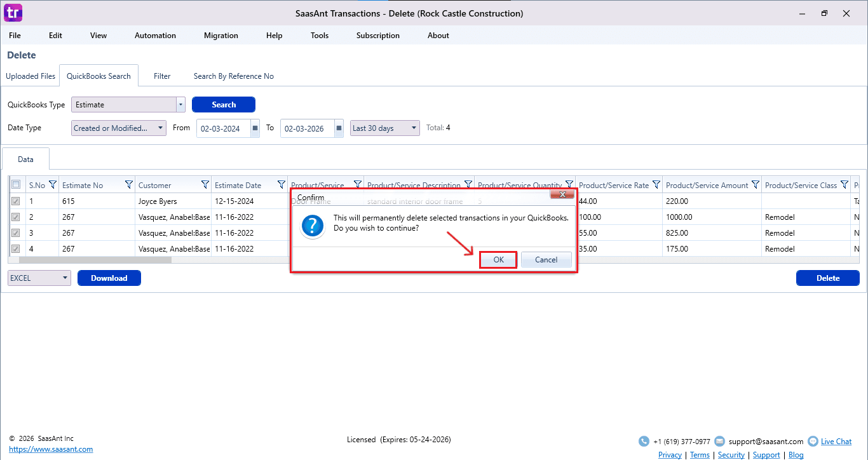Click filter icon on Product/Service Rate column

click(x=656, y=185)
